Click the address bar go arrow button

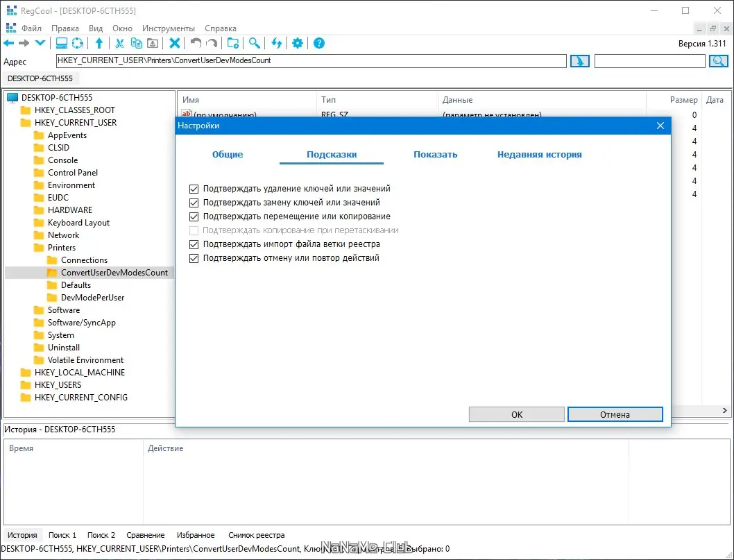(579, 61)
